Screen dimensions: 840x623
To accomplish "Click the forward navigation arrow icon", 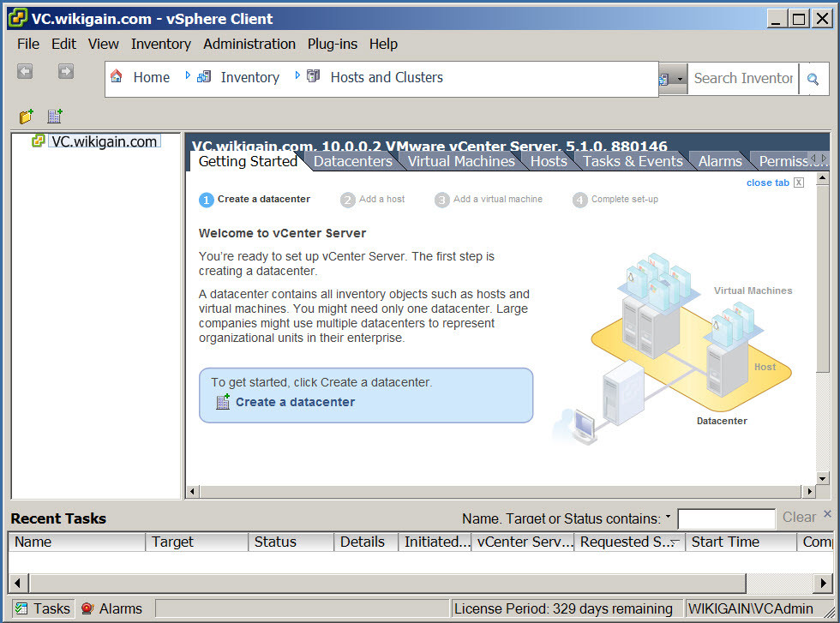I will (66, 71).
